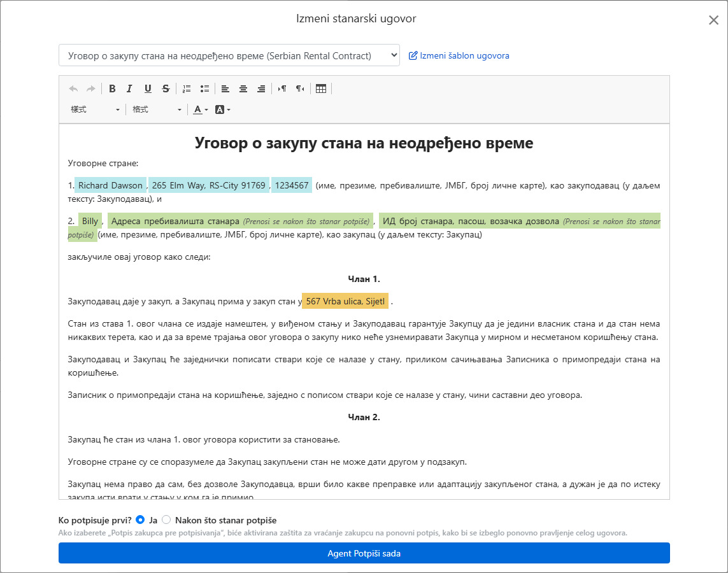Viewport: 728px width, 573px height.
Task: Insert a numbered list
Action: [x=187, y=88]
